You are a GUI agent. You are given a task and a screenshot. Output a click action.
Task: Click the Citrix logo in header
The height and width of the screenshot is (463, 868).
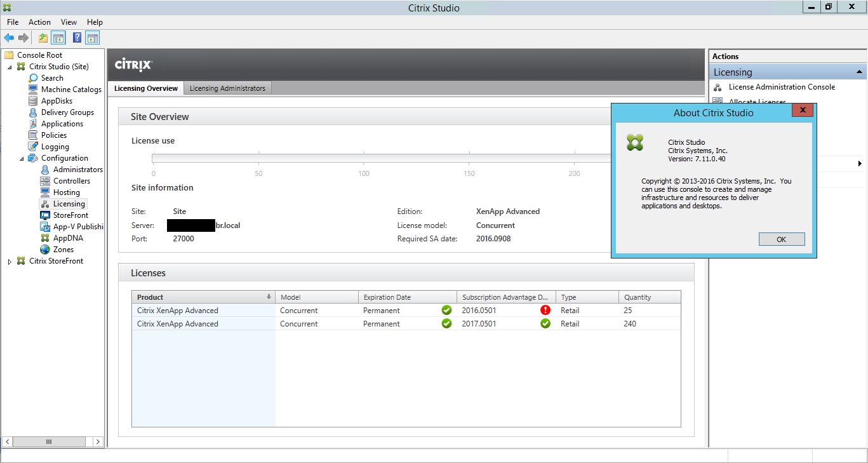[133, 65]
